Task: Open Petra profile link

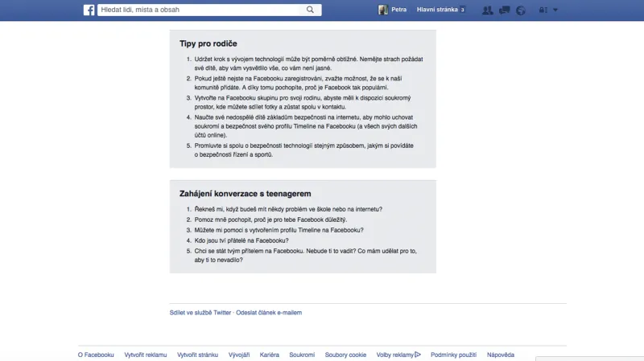Action: (x=398, y=10)
